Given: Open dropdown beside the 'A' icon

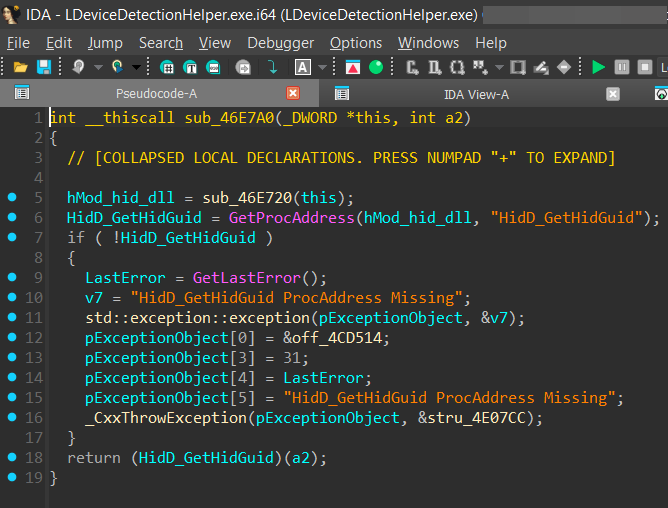Looking at the screenshot, I should (x=322, y=67).
